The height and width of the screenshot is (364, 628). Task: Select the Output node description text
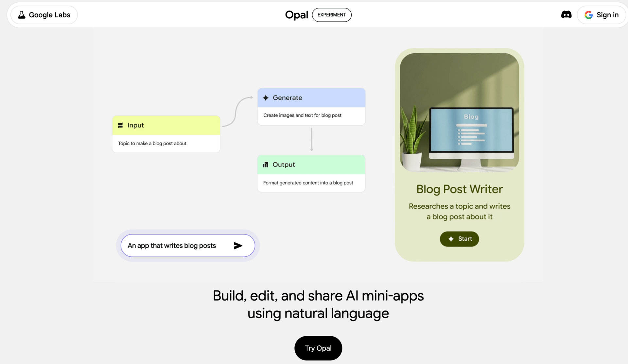coord(308,183)
